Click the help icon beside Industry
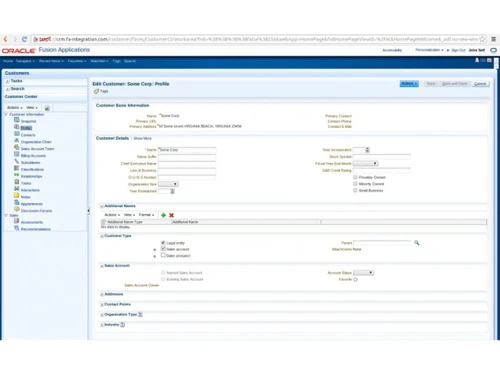 [x=123, y=324]
